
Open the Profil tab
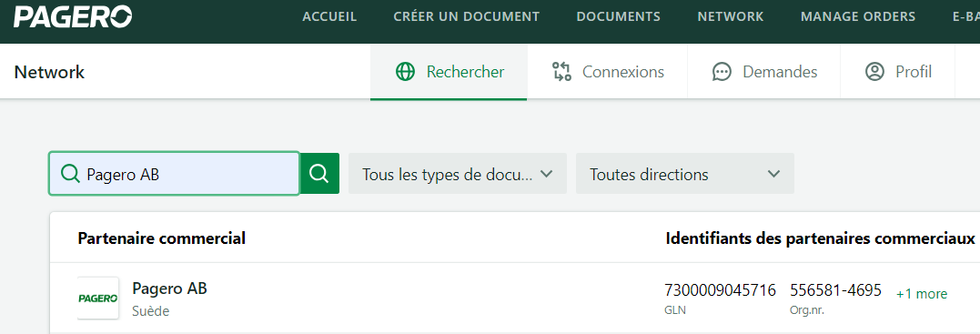[897, 72]
